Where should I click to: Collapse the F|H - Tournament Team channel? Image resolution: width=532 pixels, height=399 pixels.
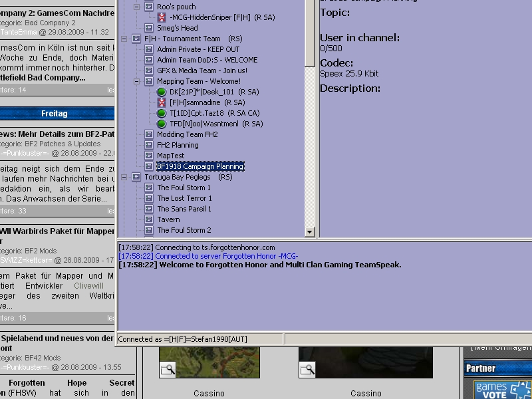pyautogui.click(x=124, y=39)
